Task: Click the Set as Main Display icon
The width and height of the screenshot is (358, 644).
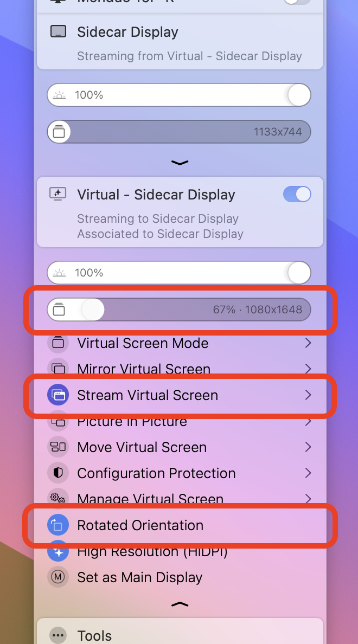Action: [58, 577]
